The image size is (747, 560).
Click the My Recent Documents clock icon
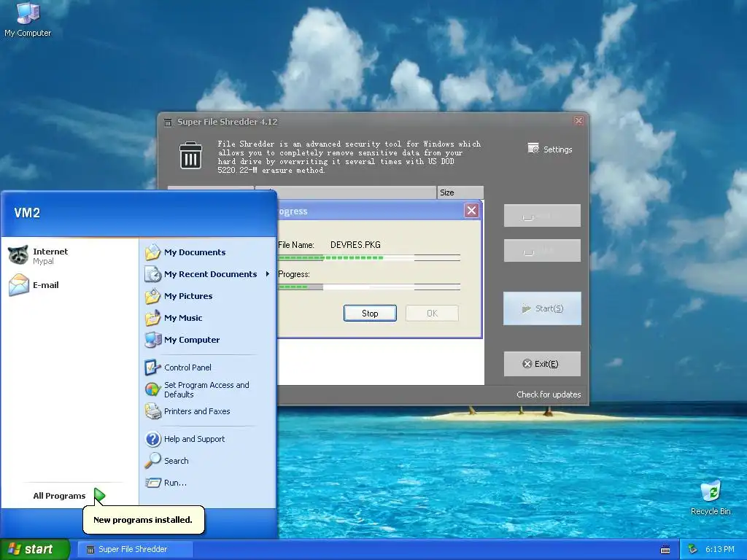pos(153,274)
